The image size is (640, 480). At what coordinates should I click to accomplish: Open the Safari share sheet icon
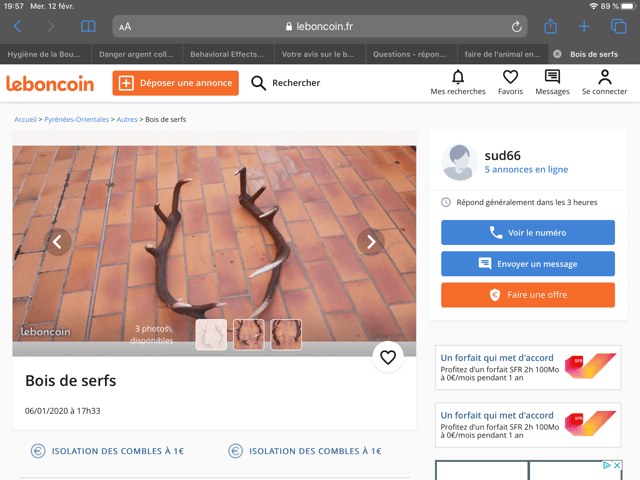pos(551,26)
